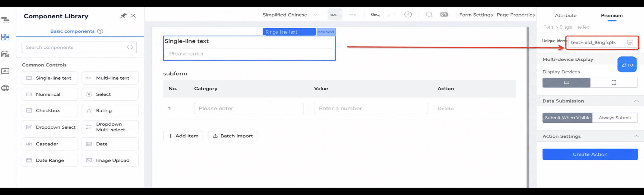This screenshot has height=195, width=644.
Task: Collapse the Action Settings section
Action: tap(636, 136)
